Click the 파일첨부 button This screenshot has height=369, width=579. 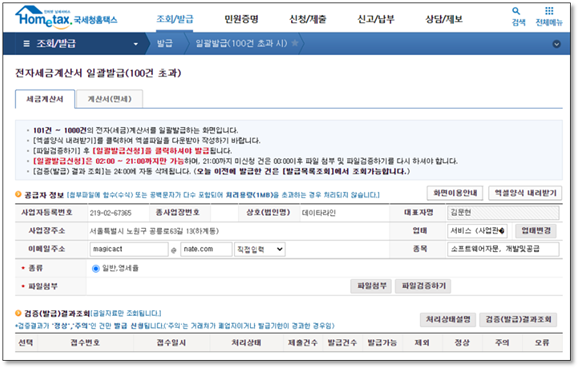click(371, 286)
